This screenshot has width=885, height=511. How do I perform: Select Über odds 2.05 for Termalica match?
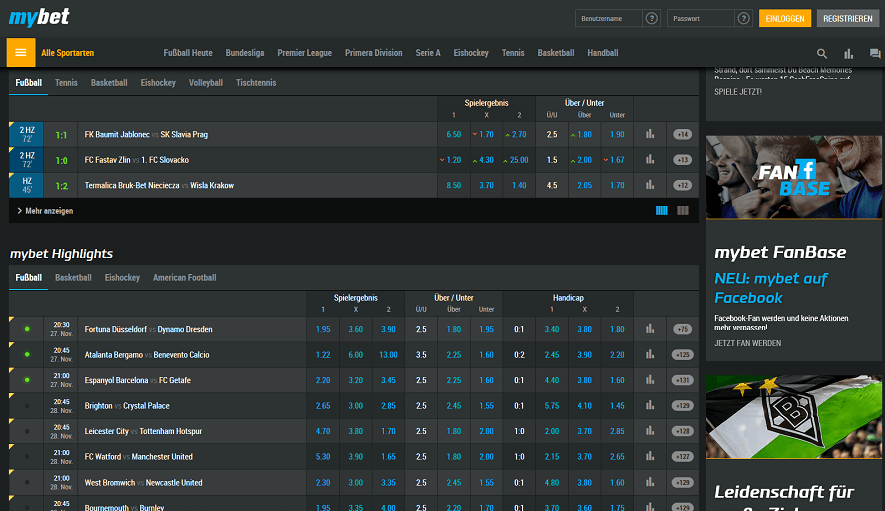coord(585,185)
